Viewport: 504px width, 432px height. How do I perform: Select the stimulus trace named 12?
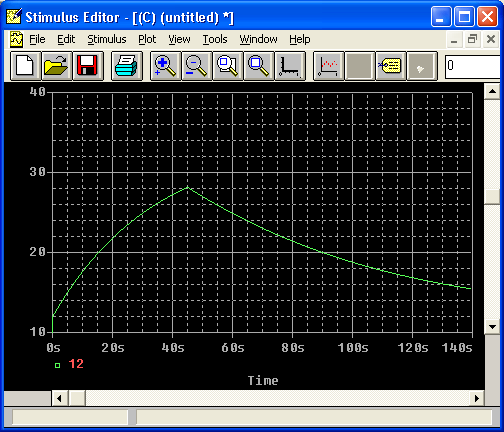tap(76, 364)
